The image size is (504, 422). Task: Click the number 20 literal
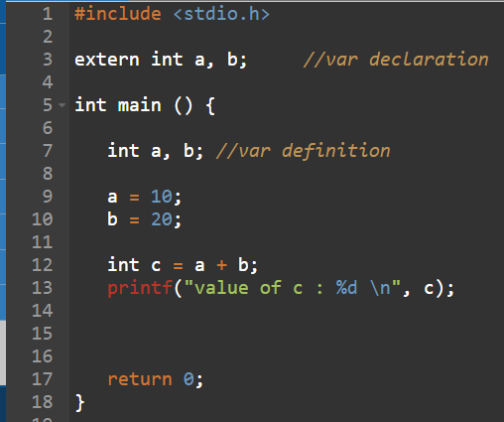coord(162,219)
